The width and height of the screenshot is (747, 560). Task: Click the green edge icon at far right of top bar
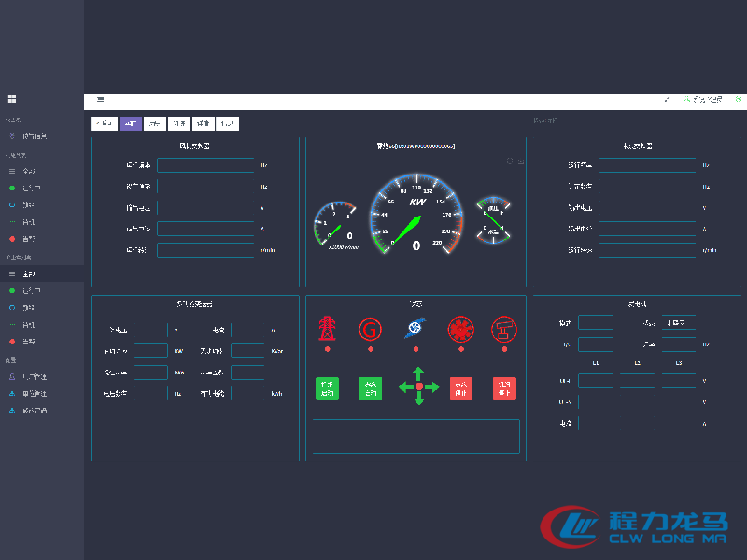[739, 99]
